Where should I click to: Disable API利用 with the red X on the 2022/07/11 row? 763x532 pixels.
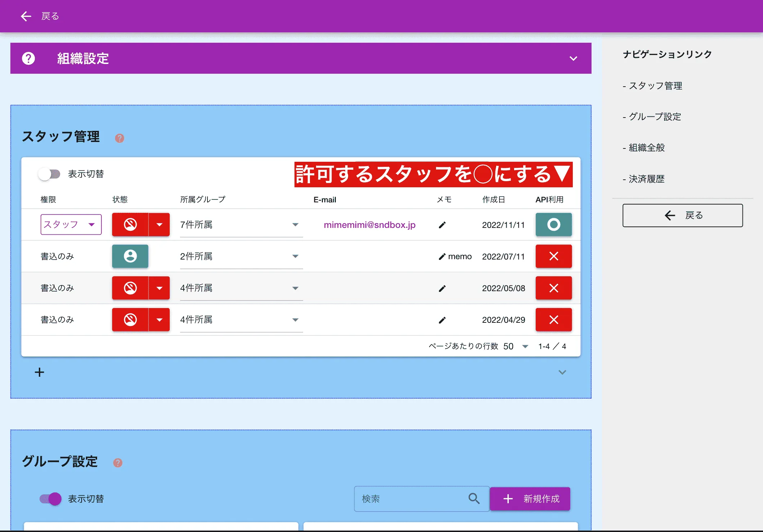[x=553, y=256]
